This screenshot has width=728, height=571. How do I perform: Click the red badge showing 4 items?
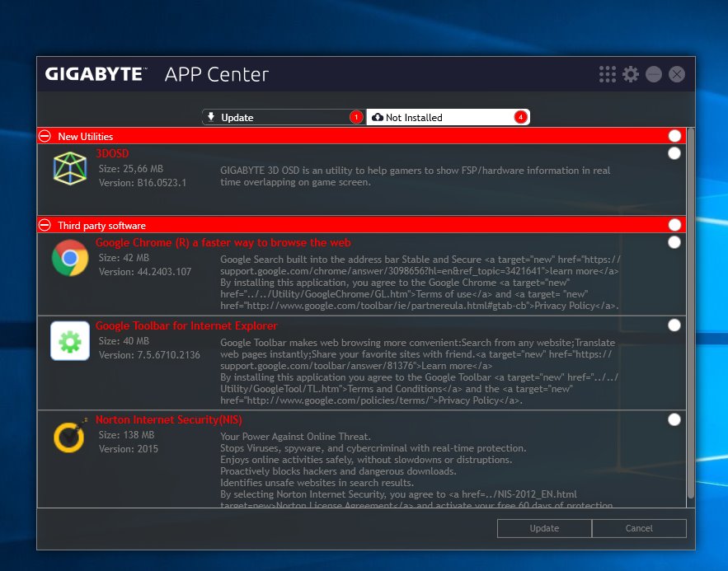[x=521, y=117]
